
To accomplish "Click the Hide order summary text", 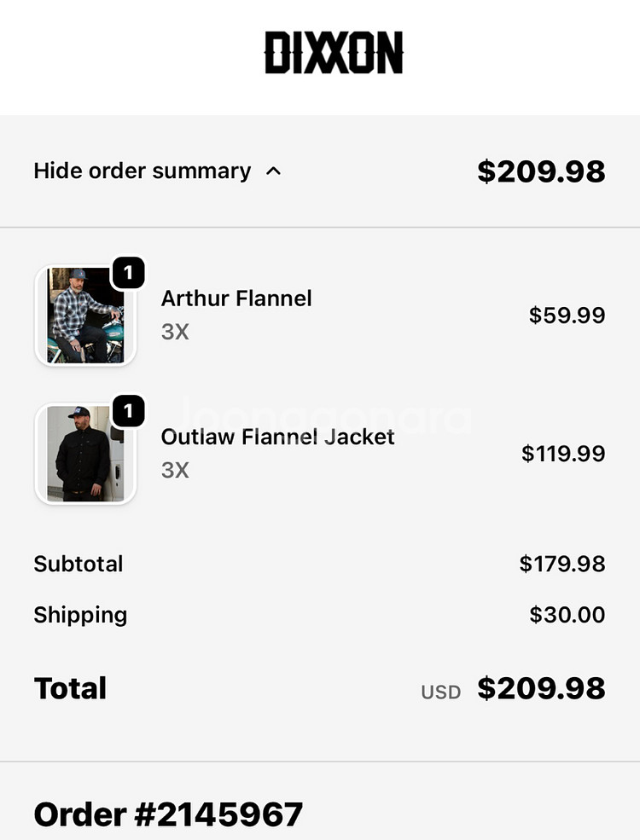I will [143, 171].
